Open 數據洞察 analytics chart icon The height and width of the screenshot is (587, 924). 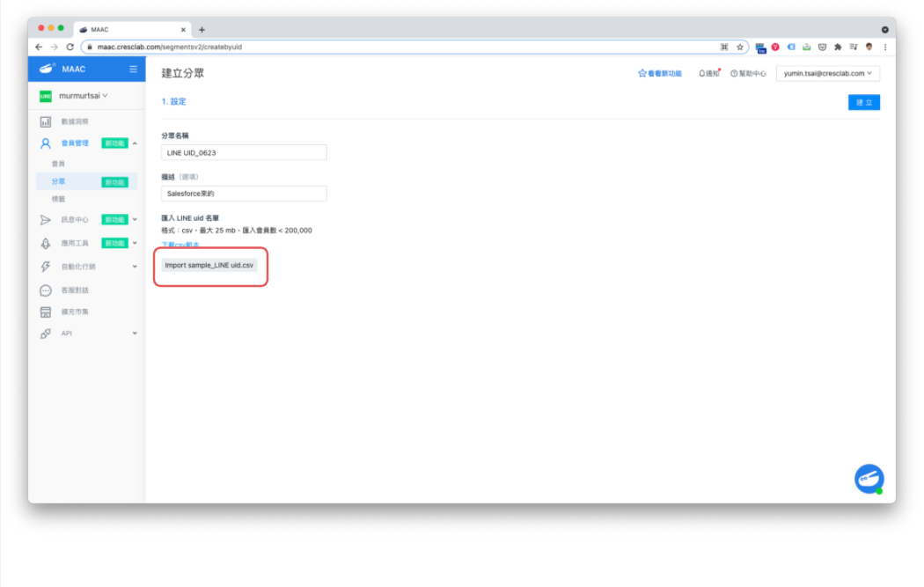pos(46,121)
